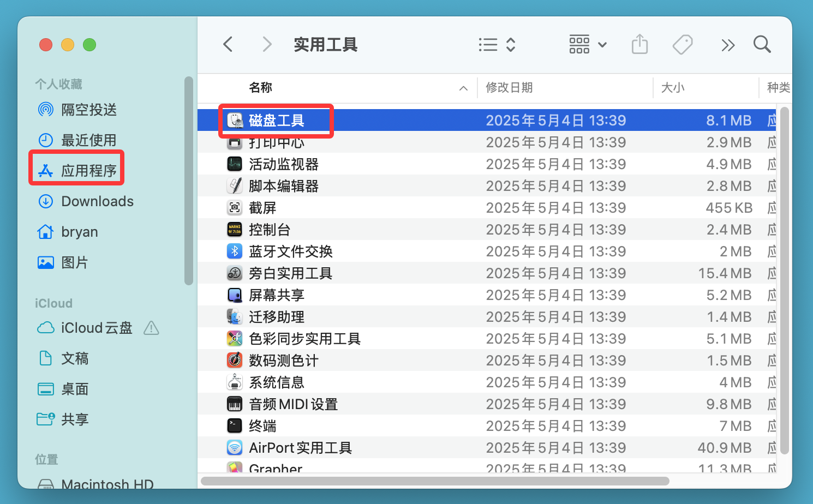This screenshot has height=504, width=813.
Task: Click the horizontal scrollbar at bottom
Action: click(x=435, y=481)
